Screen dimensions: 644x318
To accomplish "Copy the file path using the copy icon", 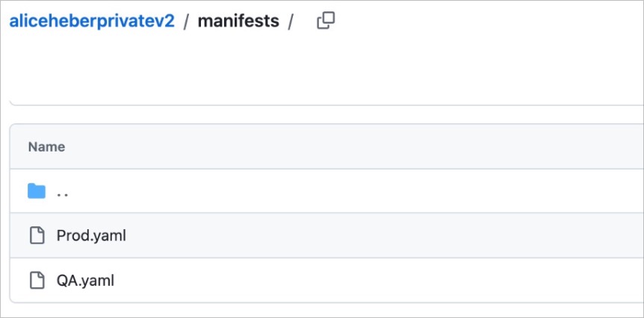I will [326, 21].
